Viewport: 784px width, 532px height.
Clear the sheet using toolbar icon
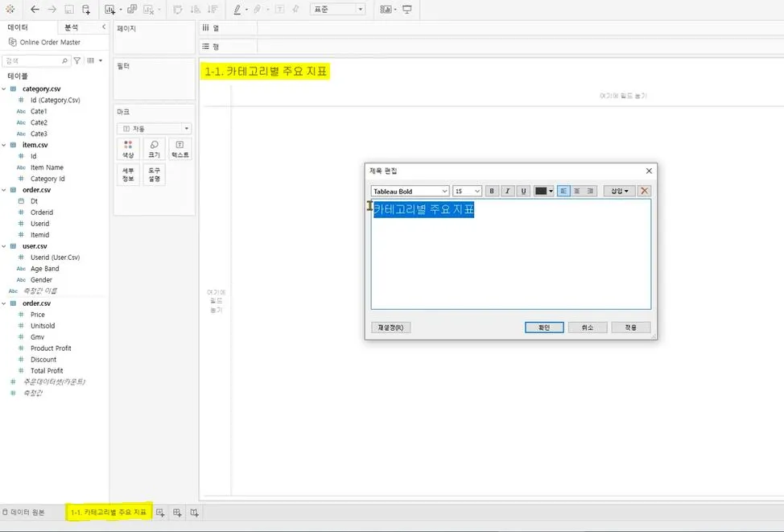(148, 10)
